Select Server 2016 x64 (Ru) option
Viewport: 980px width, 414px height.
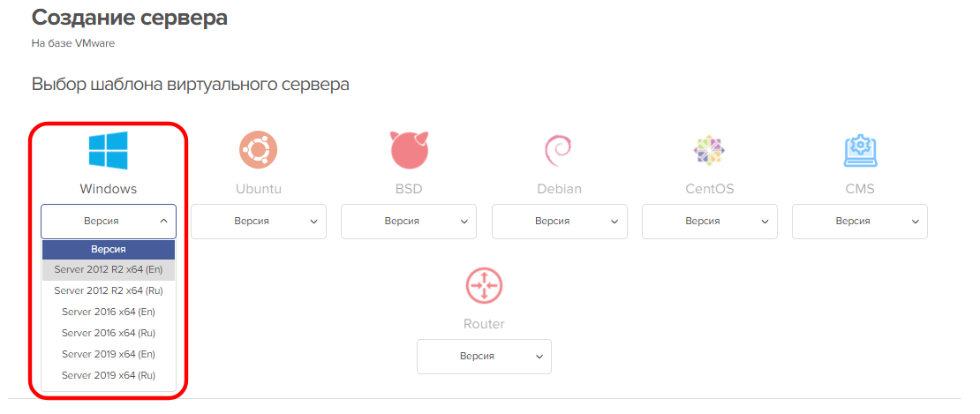pos(109,333)
